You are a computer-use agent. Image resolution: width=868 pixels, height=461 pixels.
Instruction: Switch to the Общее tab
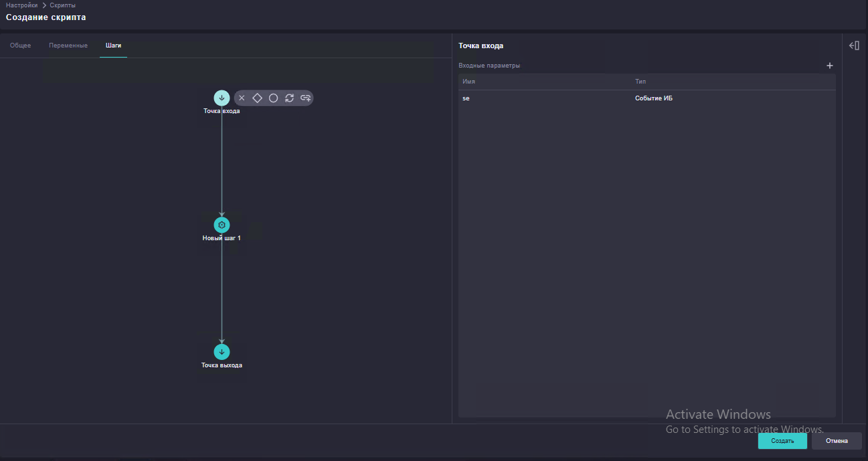(20, 45)
